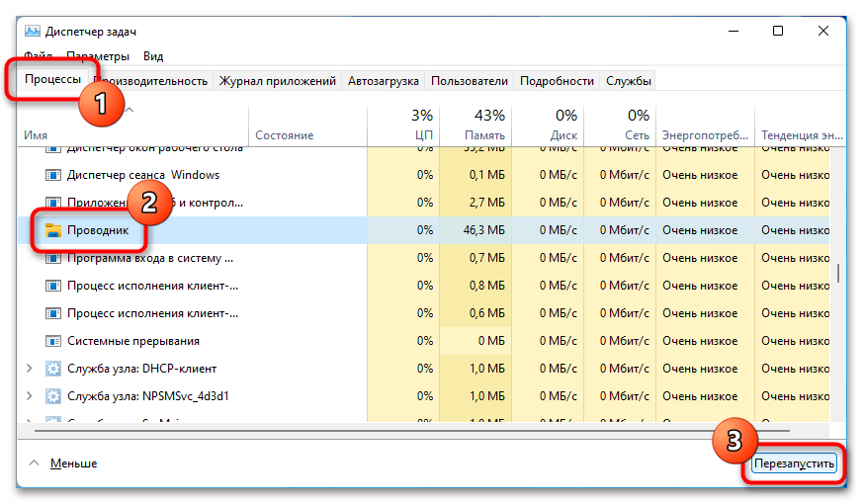Open the Параметры menu
Image resolution: width=863 pixels, height=504 pixels.
(98, 56)
